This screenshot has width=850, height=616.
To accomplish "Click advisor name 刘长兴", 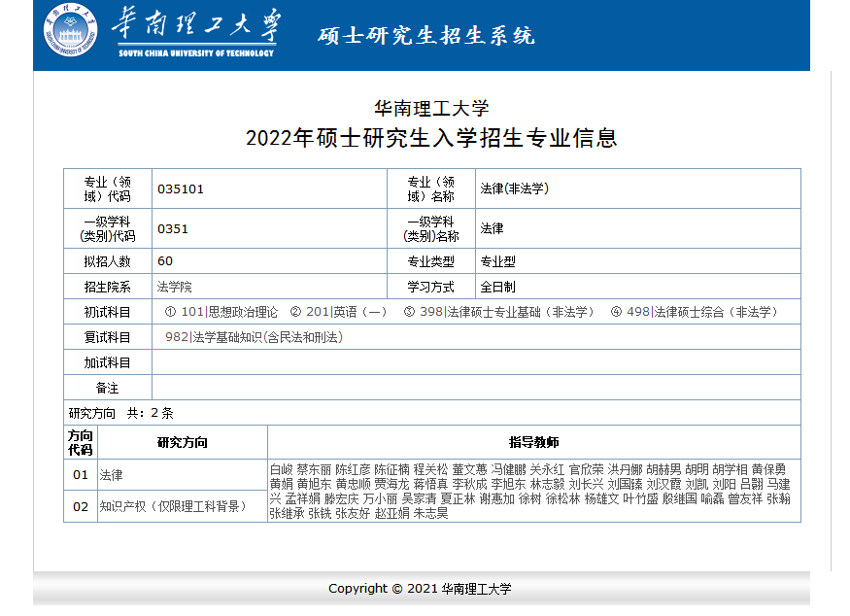I will click(x=587, y=484).
